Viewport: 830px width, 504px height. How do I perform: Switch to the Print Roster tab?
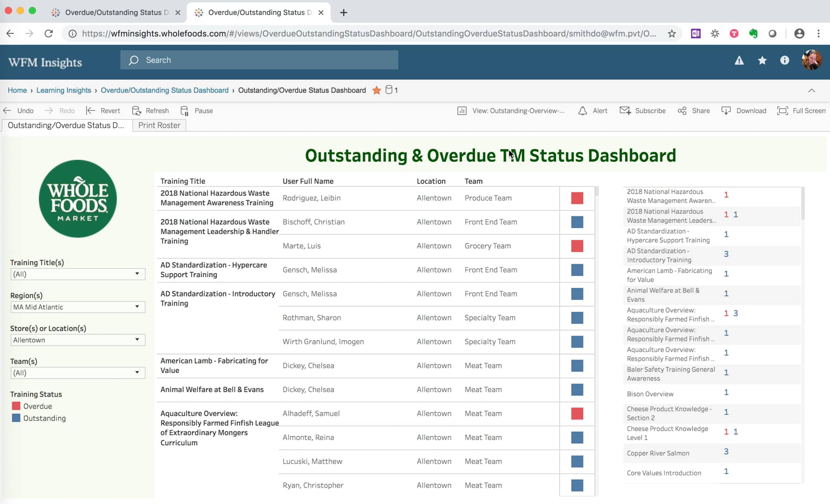coord(159,125)
